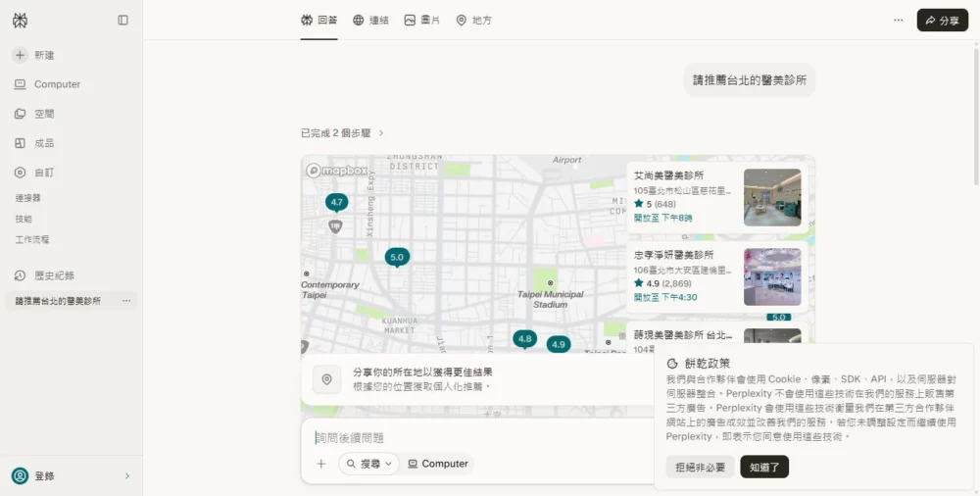Select 工作流程 sidebar entry
This screenshot has width=980, height=496.
pyautogui.click(x=32, y=239)
